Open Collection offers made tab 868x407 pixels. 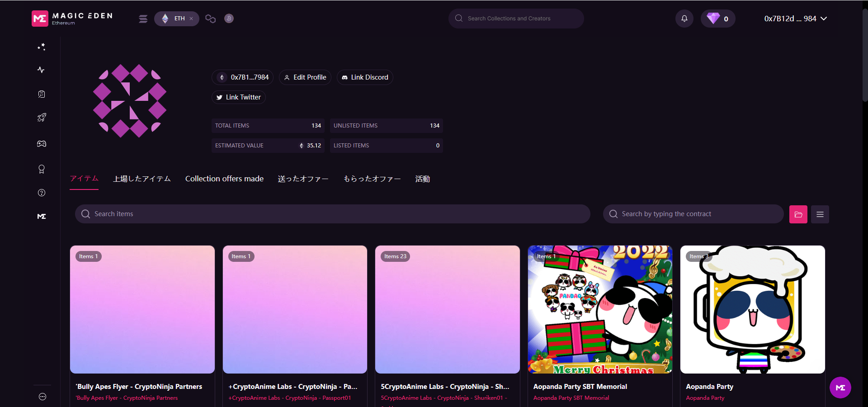click(224, 179)
